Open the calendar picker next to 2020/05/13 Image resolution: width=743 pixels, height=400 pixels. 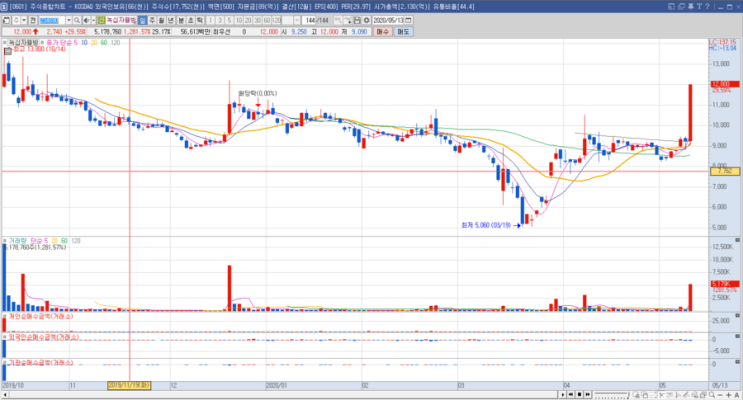pos(408,20)
